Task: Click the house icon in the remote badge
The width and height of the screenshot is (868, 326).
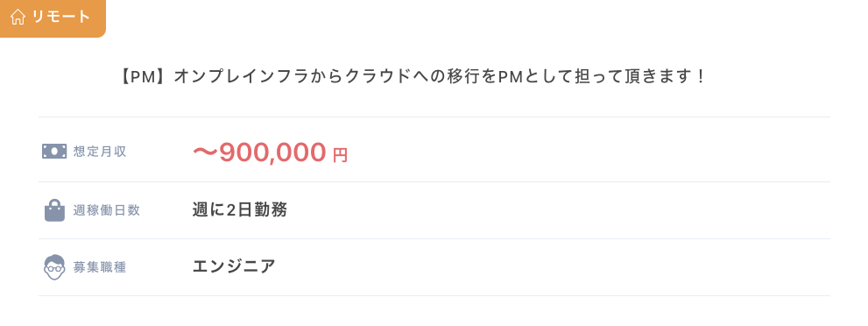Action: coord(18,18)
